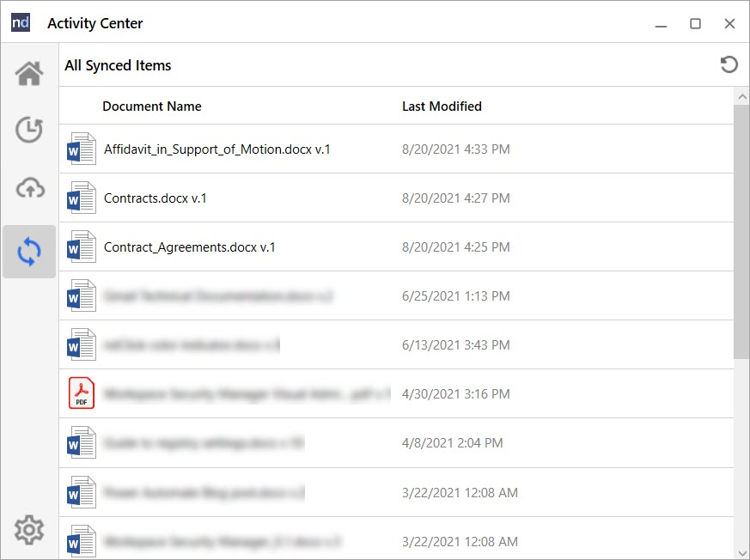The height and width of the screenshot is (560, 750).
Task: Click the nd logo in the title bar
Action: point(20,22)
